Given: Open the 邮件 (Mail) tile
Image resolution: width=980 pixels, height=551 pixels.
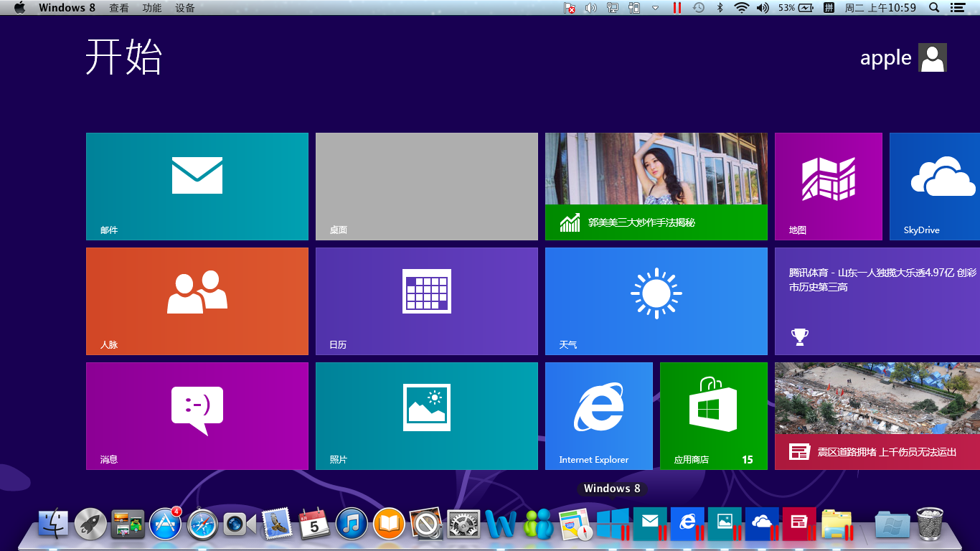Looking at the screenshot, I should 197,186.
